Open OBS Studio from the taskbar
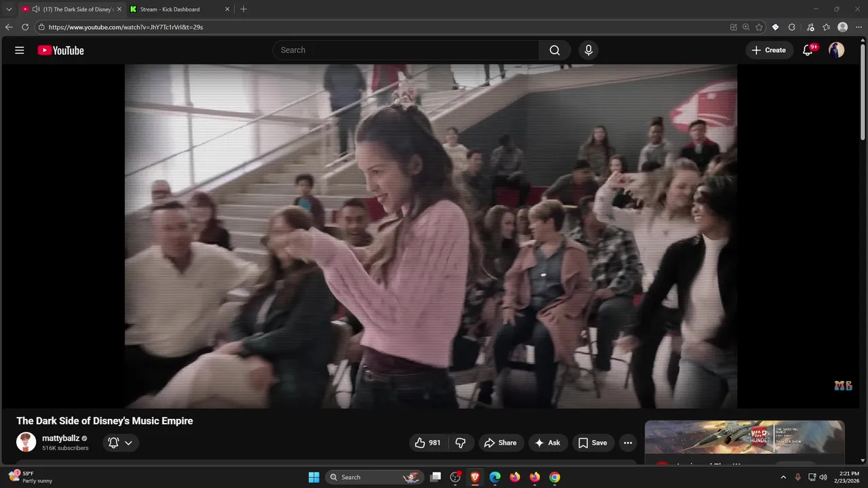Screen dimensions: 868x488 (x=456, y=477)
